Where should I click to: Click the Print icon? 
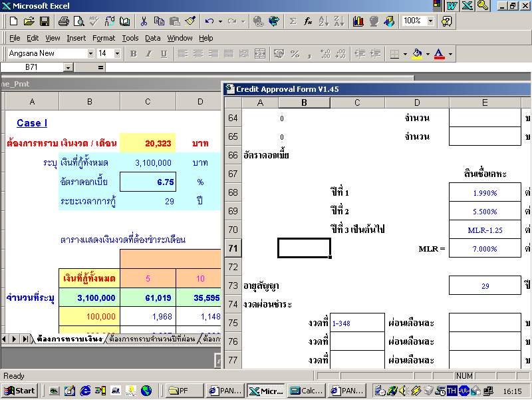click(x=63, y=21)
